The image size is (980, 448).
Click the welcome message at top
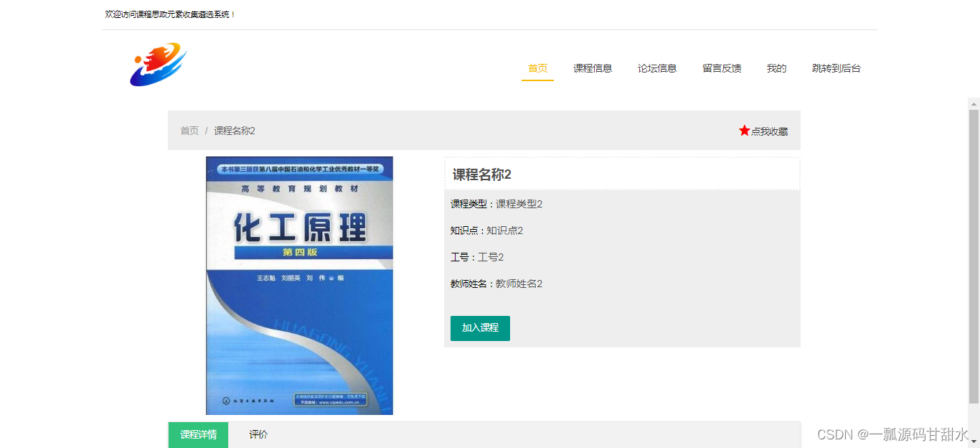169,13
